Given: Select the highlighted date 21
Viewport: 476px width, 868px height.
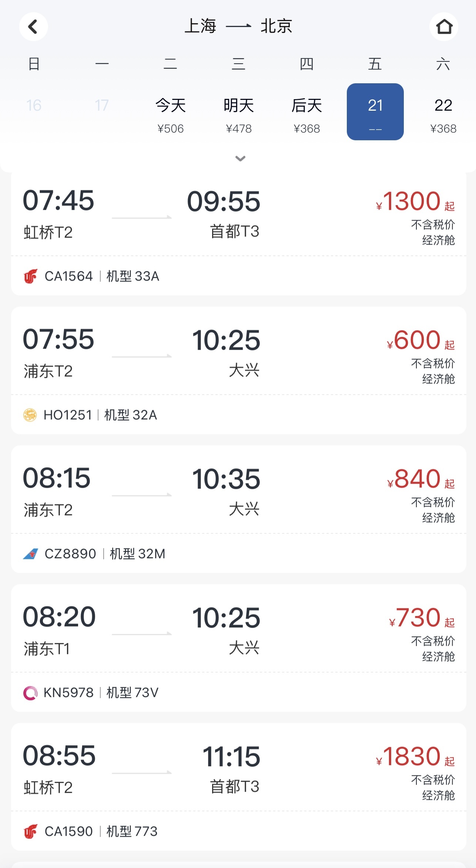Looking at the screenshot, I should click(x=375, y=112).
